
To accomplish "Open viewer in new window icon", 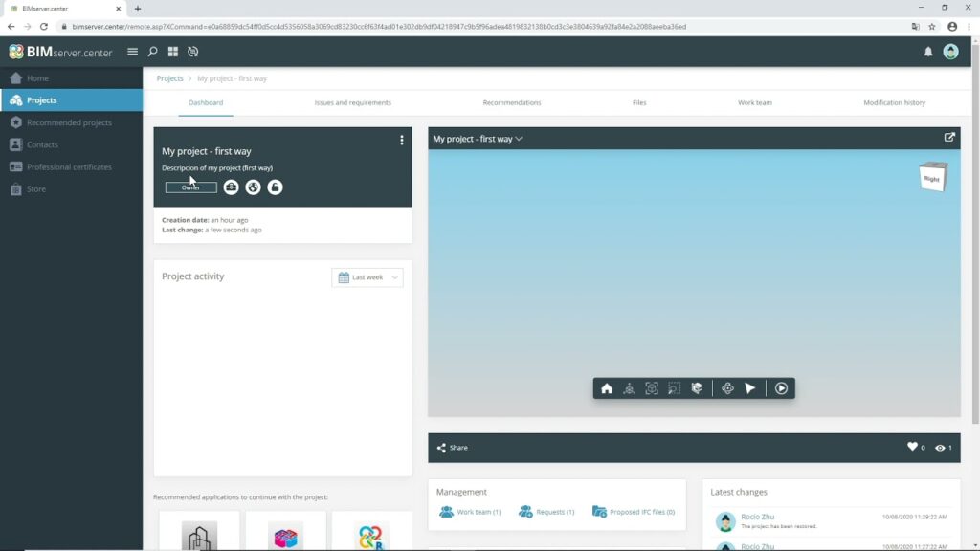I will click(x=949, y=138).
